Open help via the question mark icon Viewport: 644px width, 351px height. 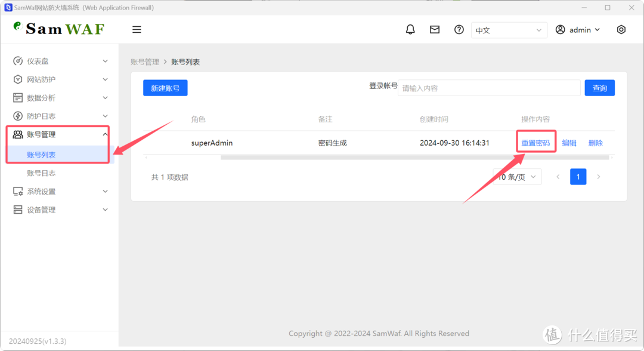[458, 29]
